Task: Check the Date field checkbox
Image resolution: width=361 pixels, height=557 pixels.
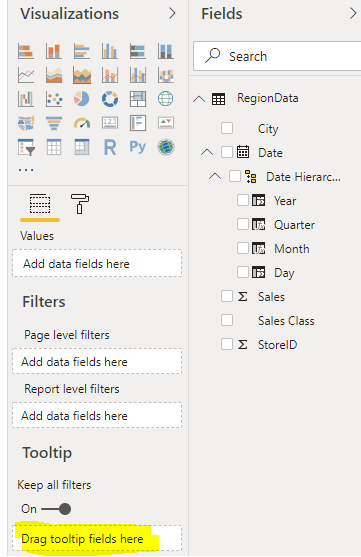Action: [227, 152]
